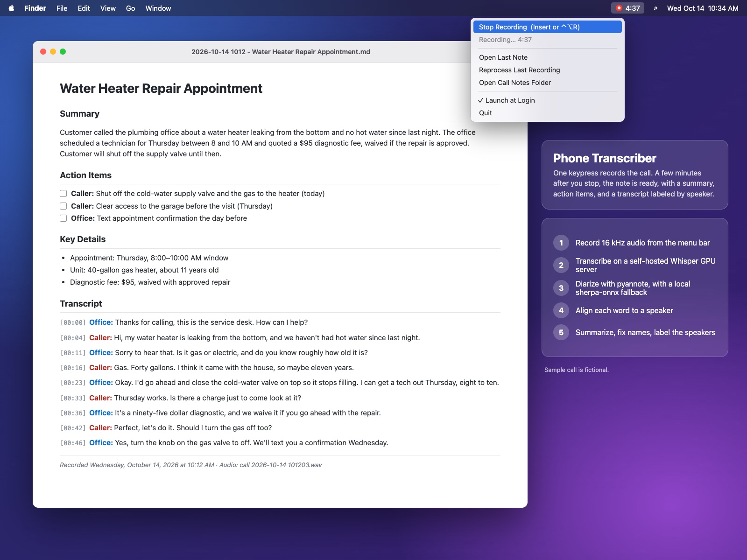Click the Unit: 40-gallon gas heater bullet

(144, 270)
